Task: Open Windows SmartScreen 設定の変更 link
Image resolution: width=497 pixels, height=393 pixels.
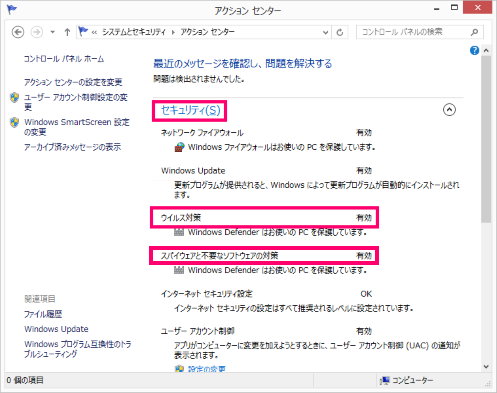Action: (x=77, y=127)
